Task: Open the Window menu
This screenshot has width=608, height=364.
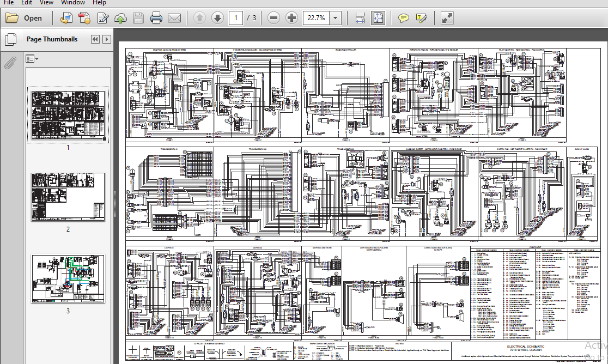Action: point(73,2)
